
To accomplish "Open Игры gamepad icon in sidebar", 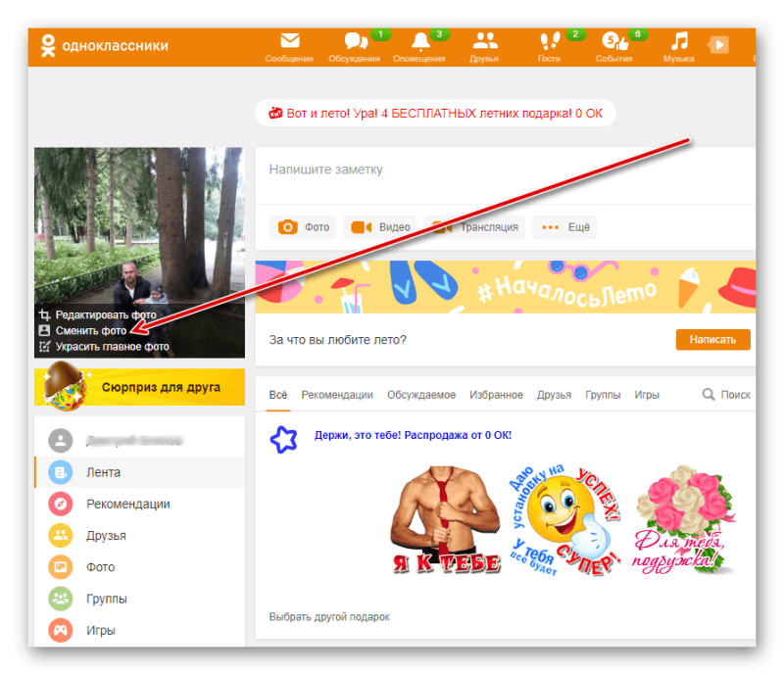I will (x=61, y=630).
